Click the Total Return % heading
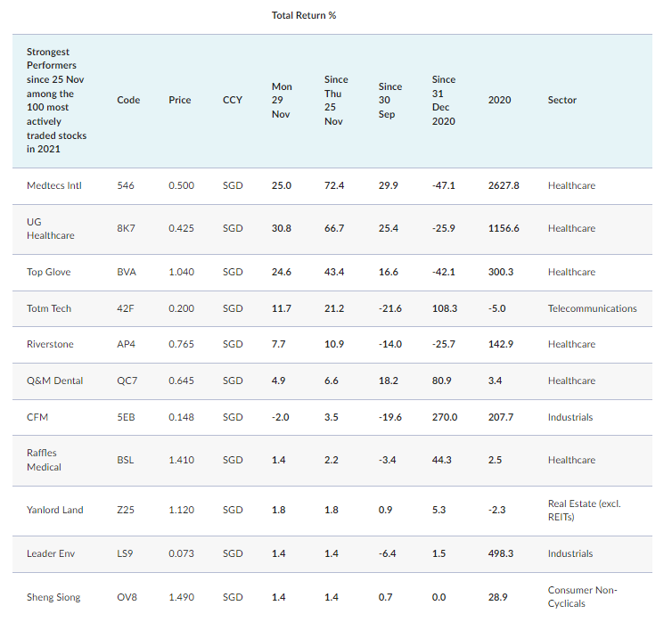The width and height of the screenshot is (672, 622). pos(304,15)
